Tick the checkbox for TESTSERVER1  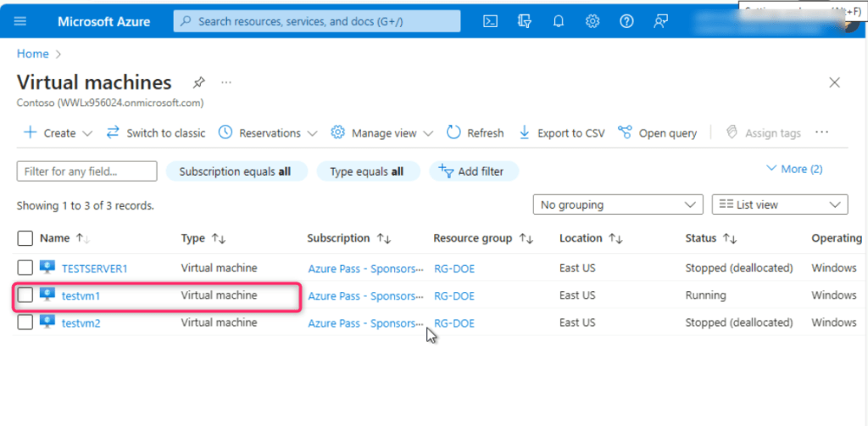25,268
